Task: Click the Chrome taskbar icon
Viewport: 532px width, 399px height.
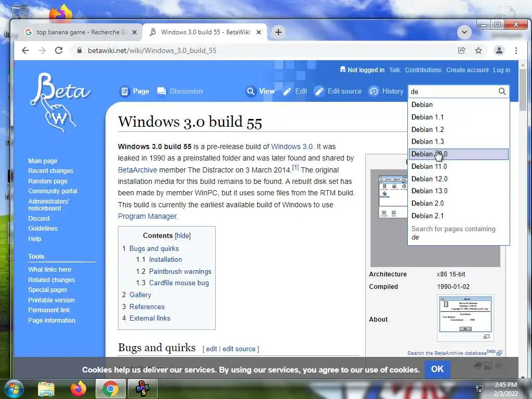Action: click(x=111, y=389)
